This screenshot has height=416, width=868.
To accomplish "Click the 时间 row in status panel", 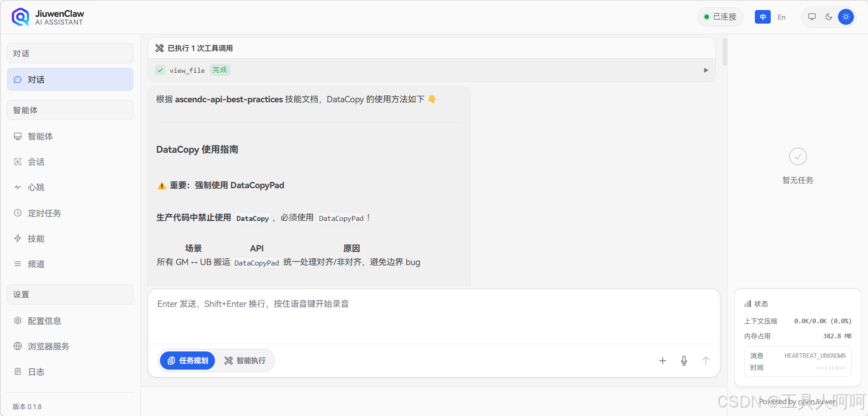I will pyautogui.click(x=798, y=367).
